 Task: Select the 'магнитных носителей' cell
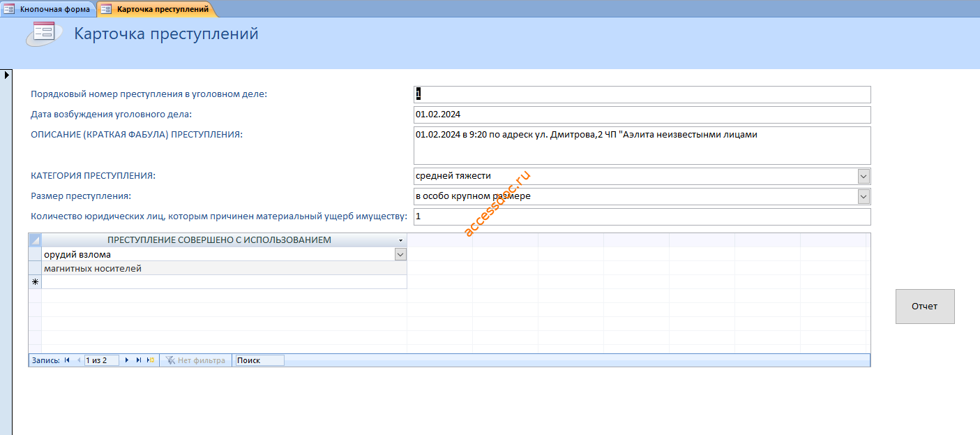click(224, 268)
